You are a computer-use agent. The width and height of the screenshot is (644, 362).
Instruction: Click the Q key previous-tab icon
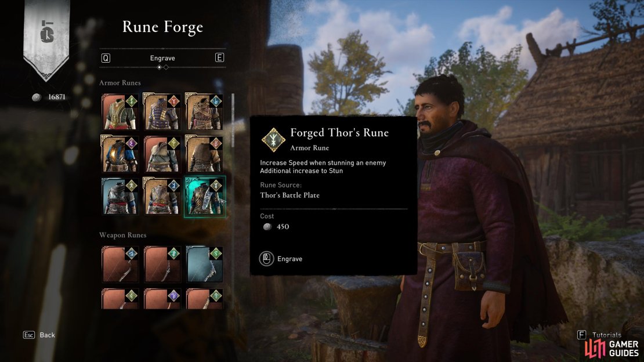click(x=106, y=58)
